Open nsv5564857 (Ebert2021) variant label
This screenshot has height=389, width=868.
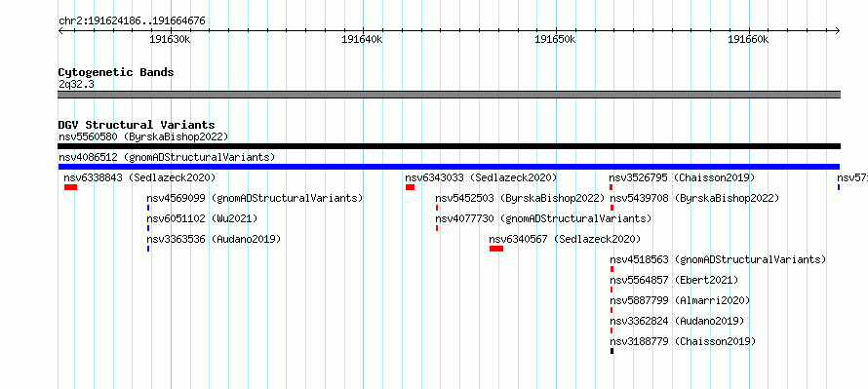[x=674, y=280]
